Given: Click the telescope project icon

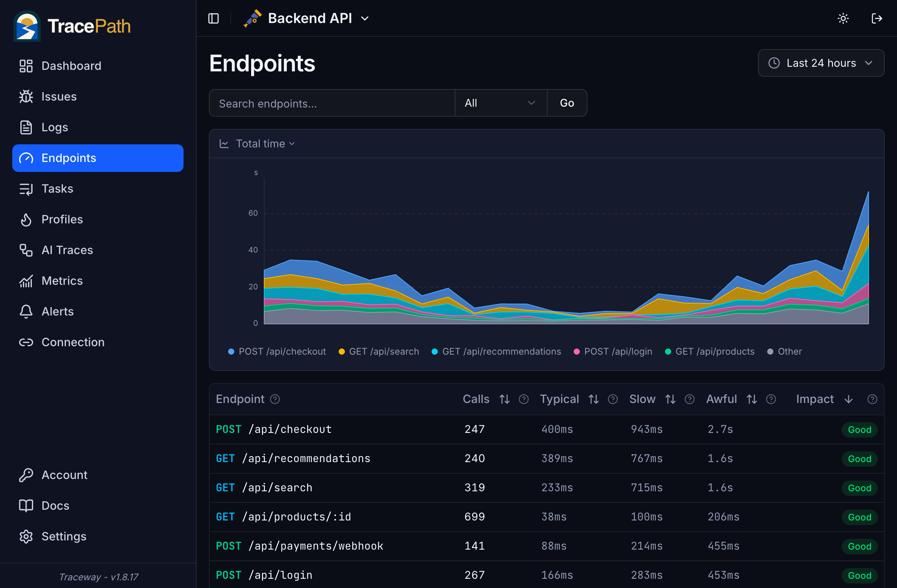Looking at the screenshot, I should (x=252, y=18).
